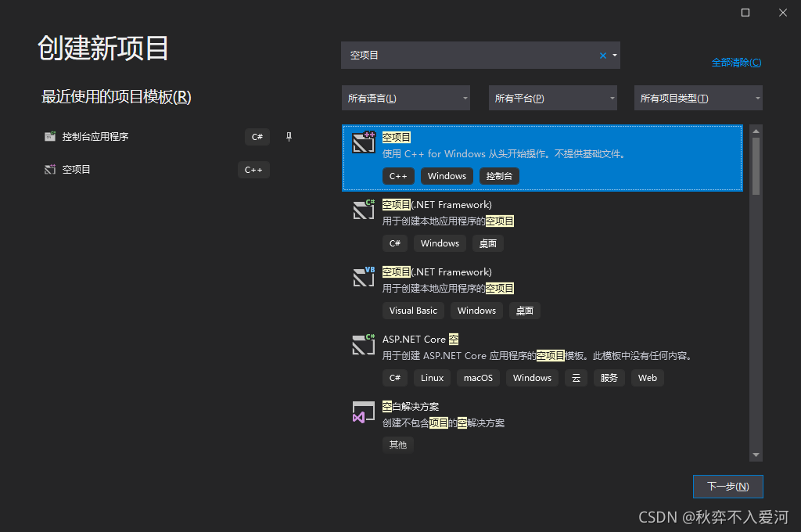Click the Visual Basic tag
The width and height of the screenshot is (801, 532).
[x=413, y=311]
